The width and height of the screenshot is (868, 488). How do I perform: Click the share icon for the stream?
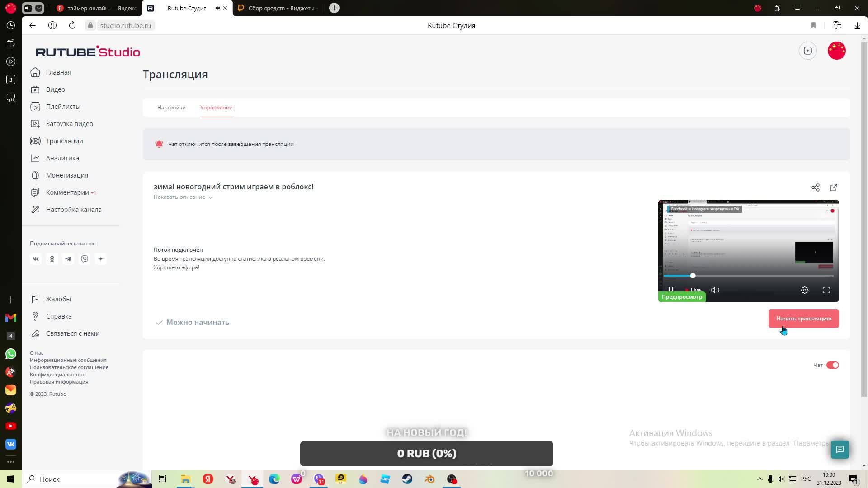coord(815,188)
